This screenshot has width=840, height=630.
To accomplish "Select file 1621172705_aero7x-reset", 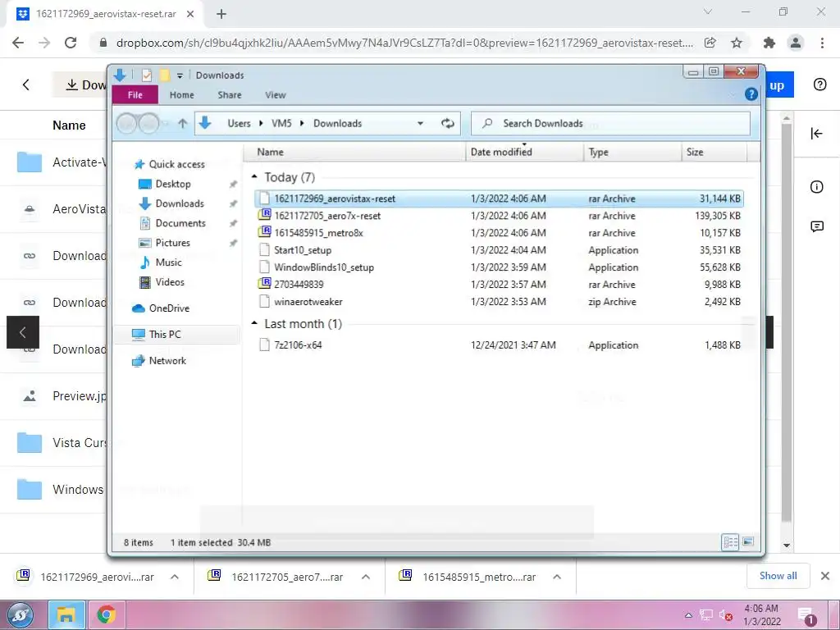I will tap(498, 216).
